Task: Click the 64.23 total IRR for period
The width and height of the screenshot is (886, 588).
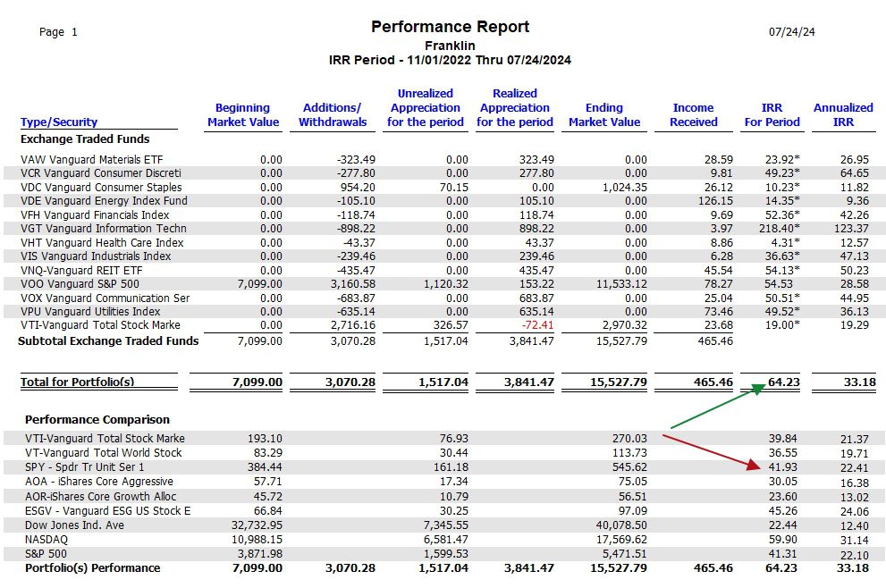Action: (x=783, y=382)
